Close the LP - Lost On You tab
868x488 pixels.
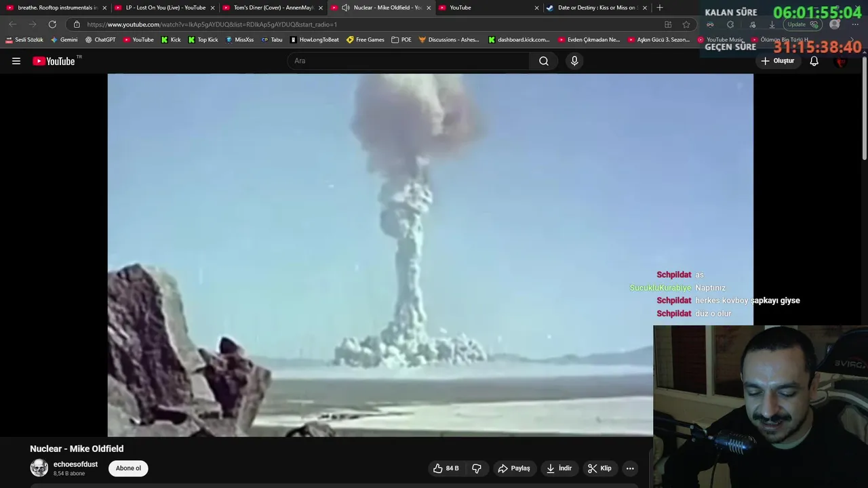(x=213, y=7)
